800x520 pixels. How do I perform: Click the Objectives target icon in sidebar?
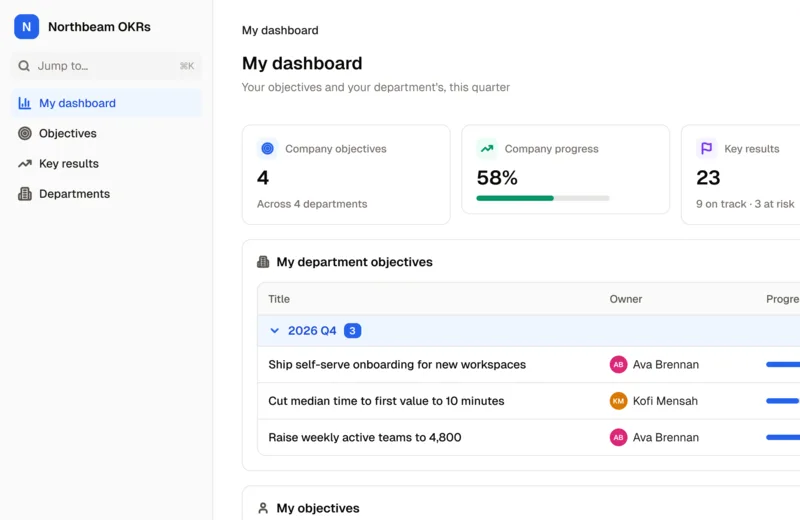[24, 133]
